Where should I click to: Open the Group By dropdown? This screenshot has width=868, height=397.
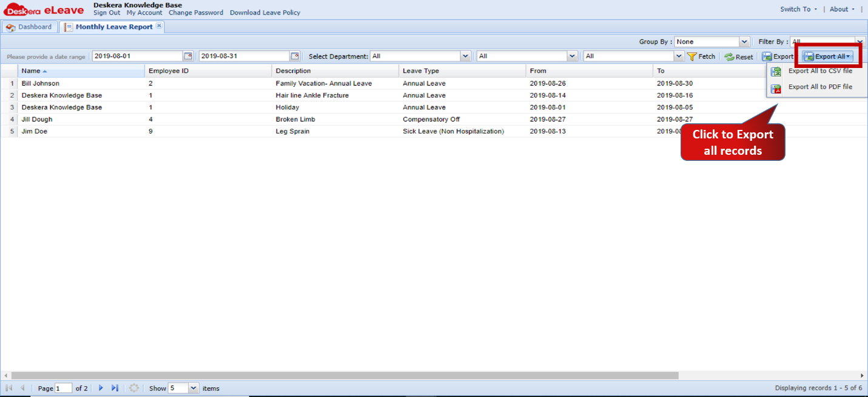tap(744, 42)
